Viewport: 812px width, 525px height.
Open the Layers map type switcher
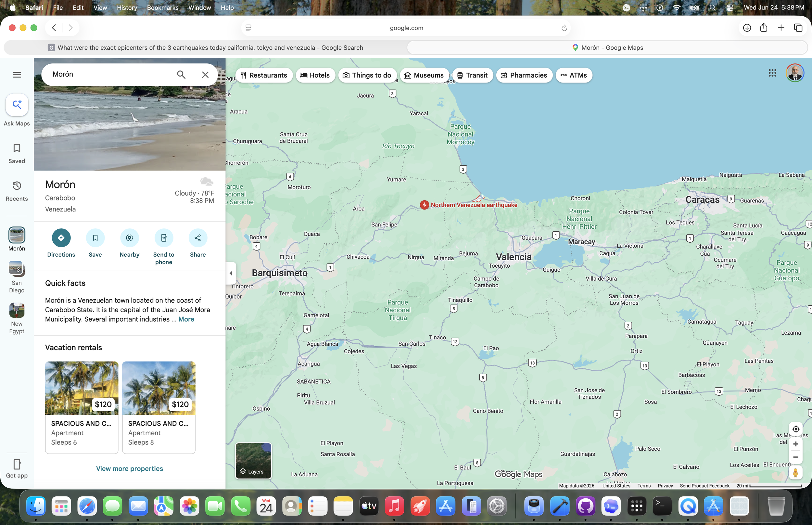tap(254, 461)
